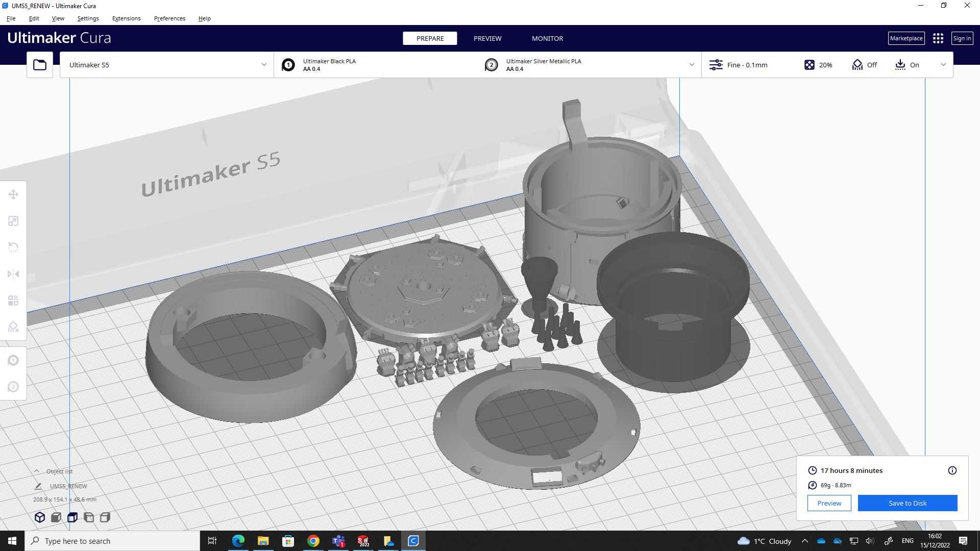This screenshot has width=980, height=551.
Task: Click the 17 hours 8 minutes estimate
Action: (x=851, y=470)
